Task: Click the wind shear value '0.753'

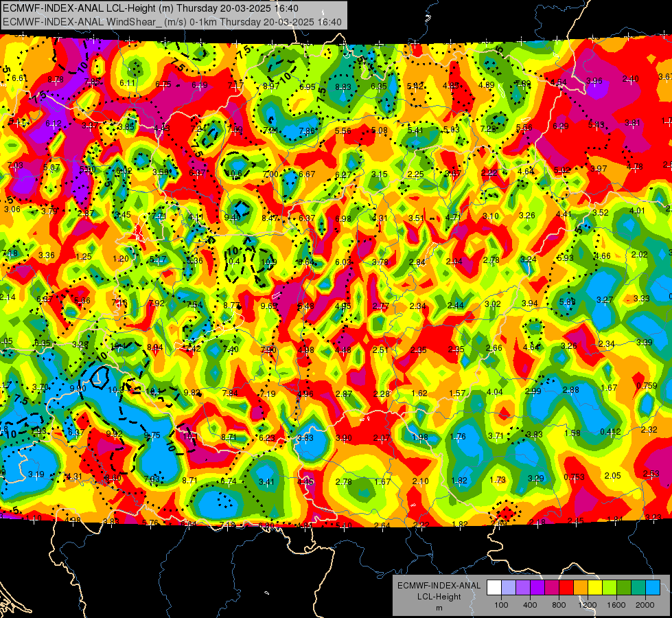Action: [575, 477]
